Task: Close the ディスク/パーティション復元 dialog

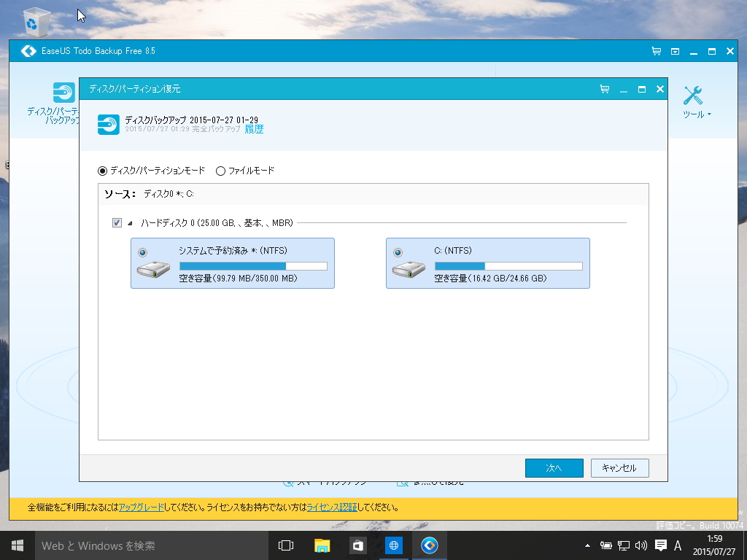Action: click(x=659, y=89)
